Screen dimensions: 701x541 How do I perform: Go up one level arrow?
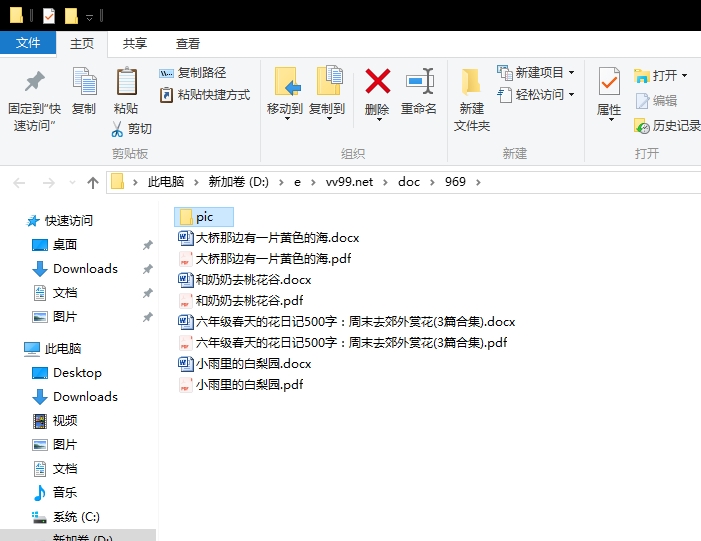pos(93,182)
